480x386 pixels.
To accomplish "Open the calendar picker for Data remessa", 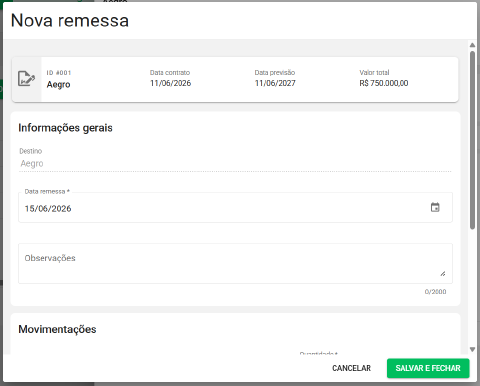I will pyautogui.click(x=435, y=207).
